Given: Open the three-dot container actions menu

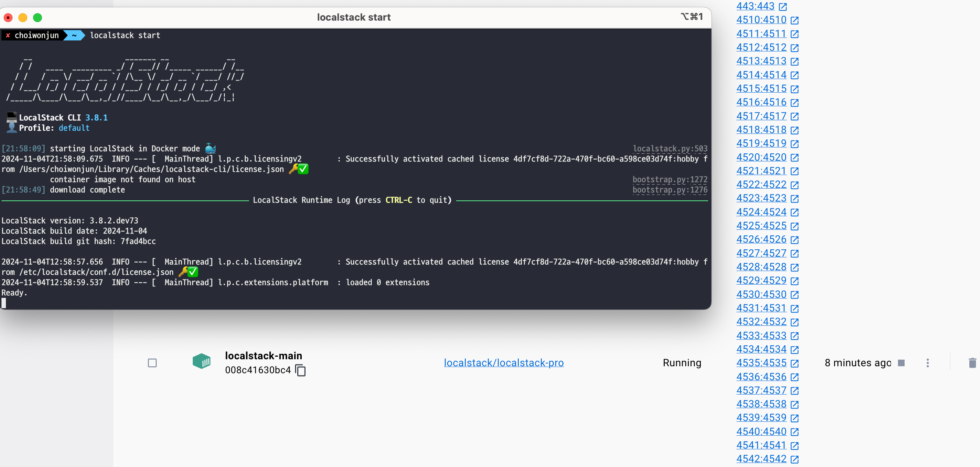Looking at the screenshot, I should pos(927,363).
